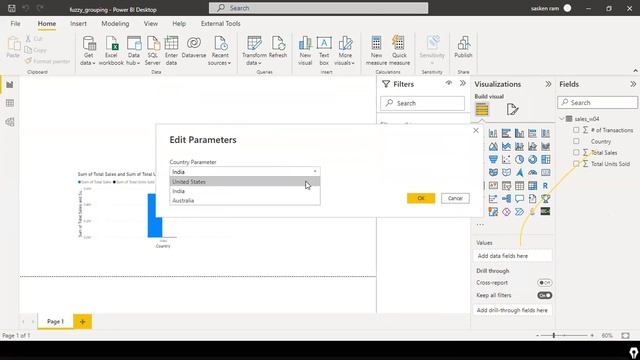The image size is (640, 360).
Task: Check the Country field checkbox
Action: tap(576, 141)
